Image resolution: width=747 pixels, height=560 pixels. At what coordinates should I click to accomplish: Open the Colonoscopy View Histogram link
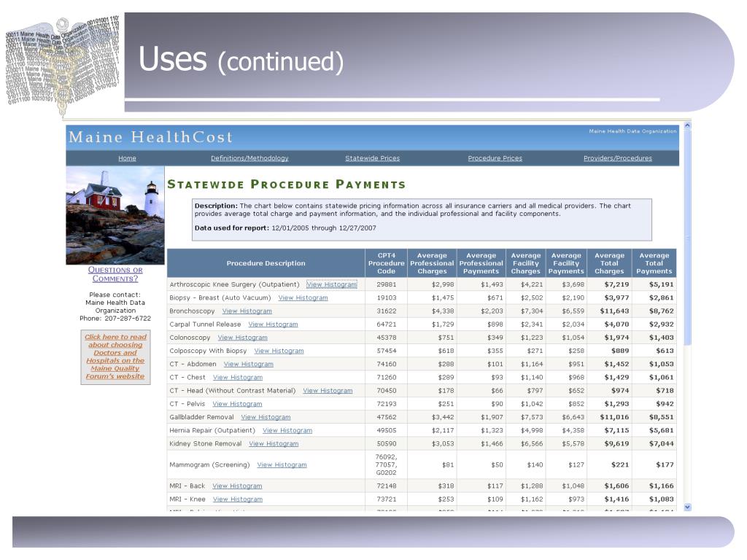click(242, 338)
